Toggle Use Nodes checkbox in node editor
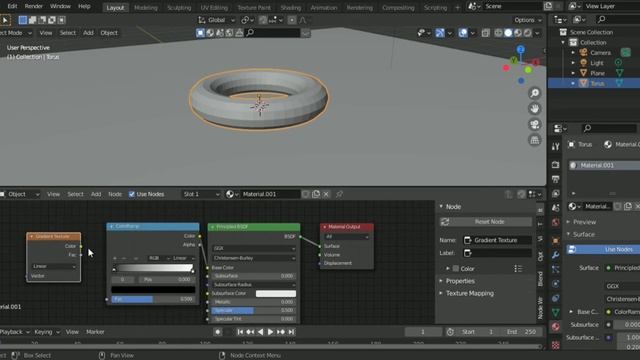Screen dimensions: 640x360 pyautogui.click(x=131, y=194)
